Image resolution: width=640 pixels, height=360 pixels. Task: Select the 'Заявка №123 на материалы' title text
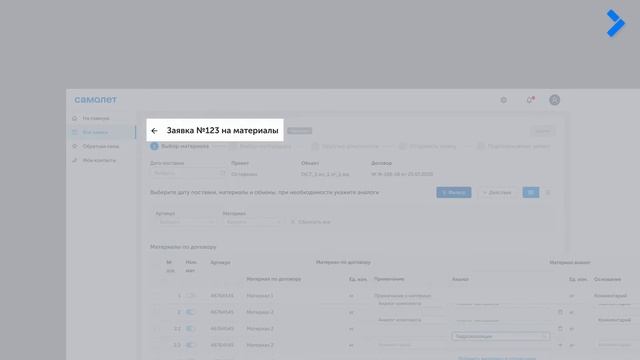[x=222, y=131]
